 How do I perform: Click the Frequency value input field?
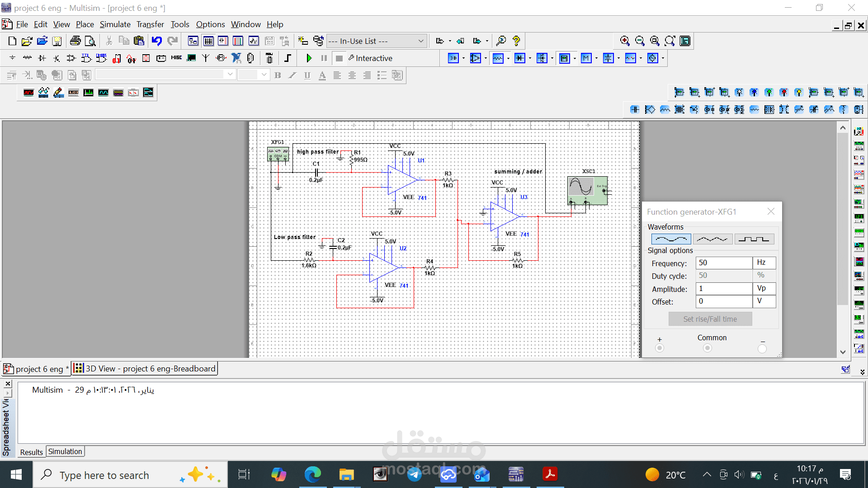coord(723,263)
